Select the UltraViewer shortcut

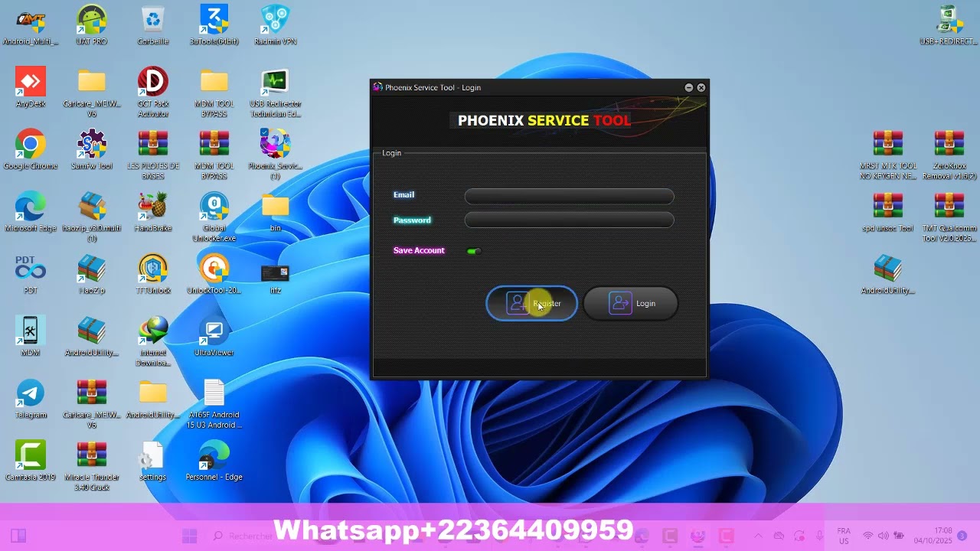pos(214,337)
